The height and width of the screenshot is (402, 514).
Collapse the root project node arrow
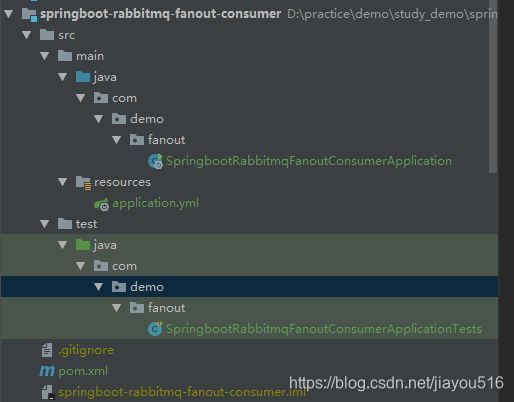pyautogui.click(x=9, y=14)
